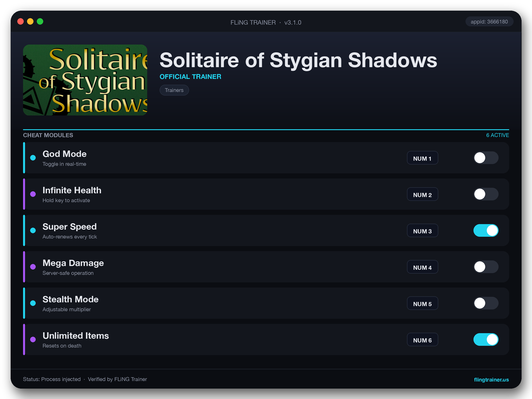Click the Solitaire of Stygian Shadows heading
This screenshot has height=399, width=532.
coord(298,60)
